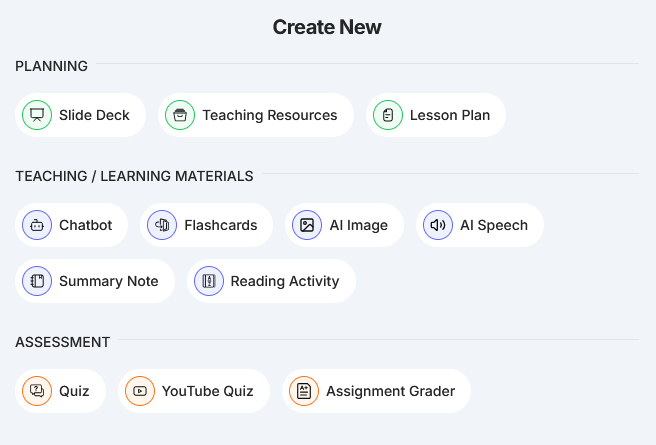Select the AI Speech option
The image size is (656, 445).
(493, 225)
